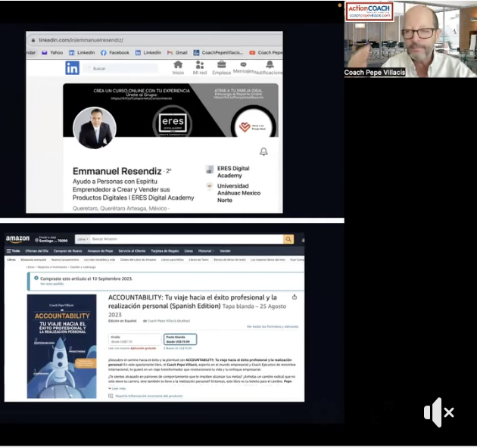Click the Amazon search magnifier button
The width and height of the screenshot is (477, 448).
coord(288,239)
